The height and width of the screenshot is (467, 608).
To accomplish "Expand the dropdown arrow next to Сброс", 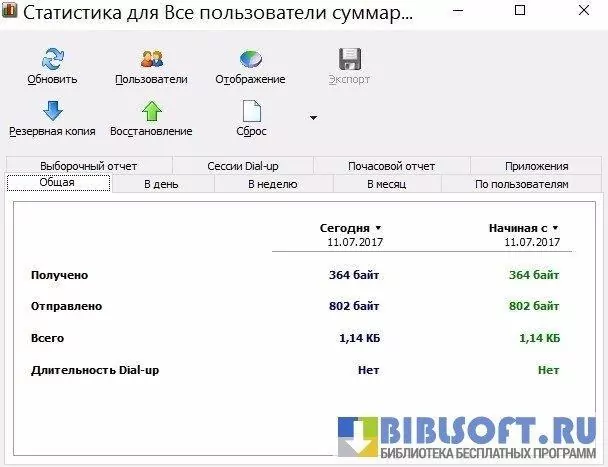I will coord(313,118).
